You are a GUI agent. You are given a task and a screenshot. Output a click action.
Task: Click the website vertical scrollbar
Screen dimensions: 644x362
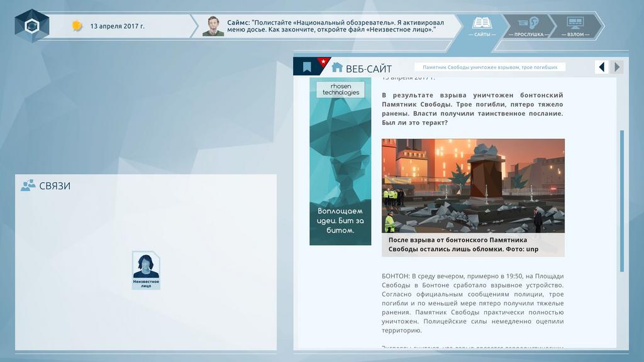(x=622, y=200)
